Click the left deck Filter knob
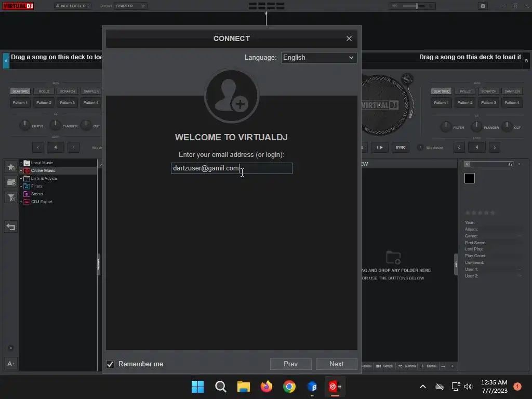 click(25, 125)
